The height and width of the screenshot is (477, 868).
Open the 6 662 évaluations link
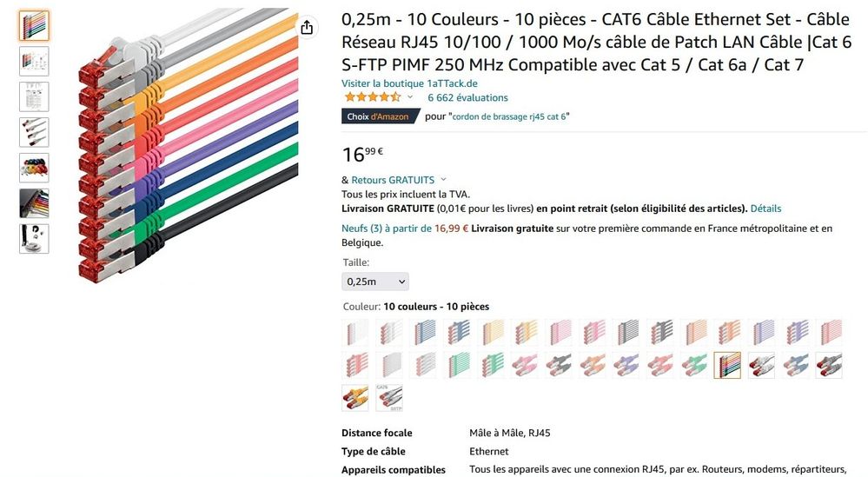467,97
